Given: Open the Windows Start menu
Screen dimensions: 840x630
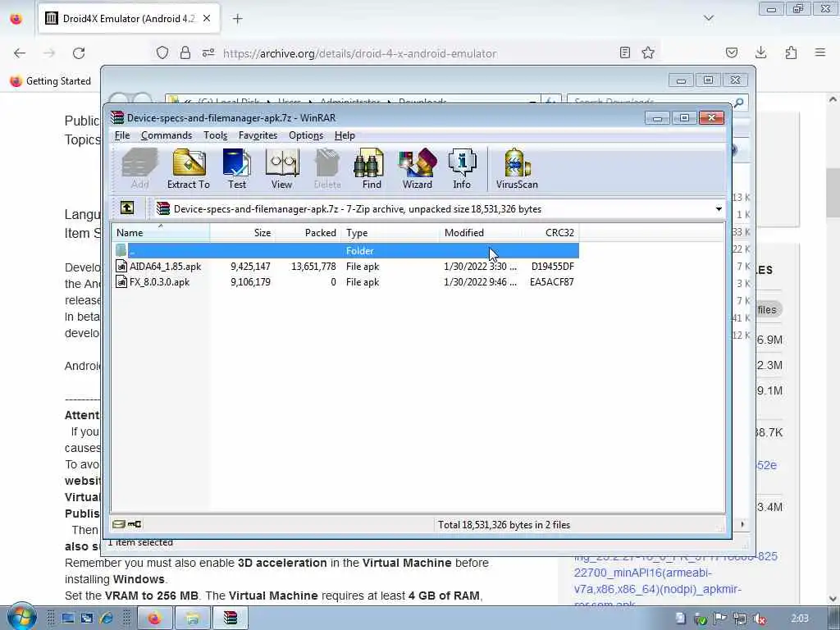Looking at the screenshot, I should pos(21,617).
